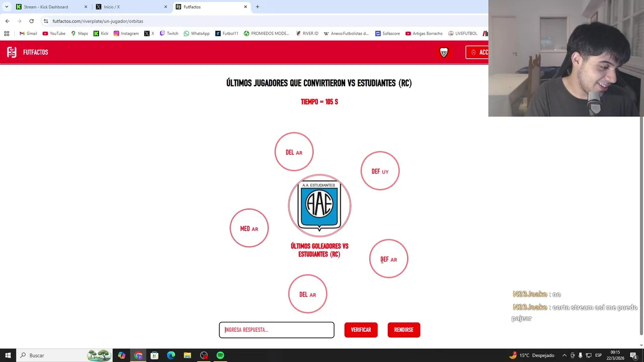
Task: Click the ACC account button in the header
Action: pyautogui.click(x=477, y=52)
